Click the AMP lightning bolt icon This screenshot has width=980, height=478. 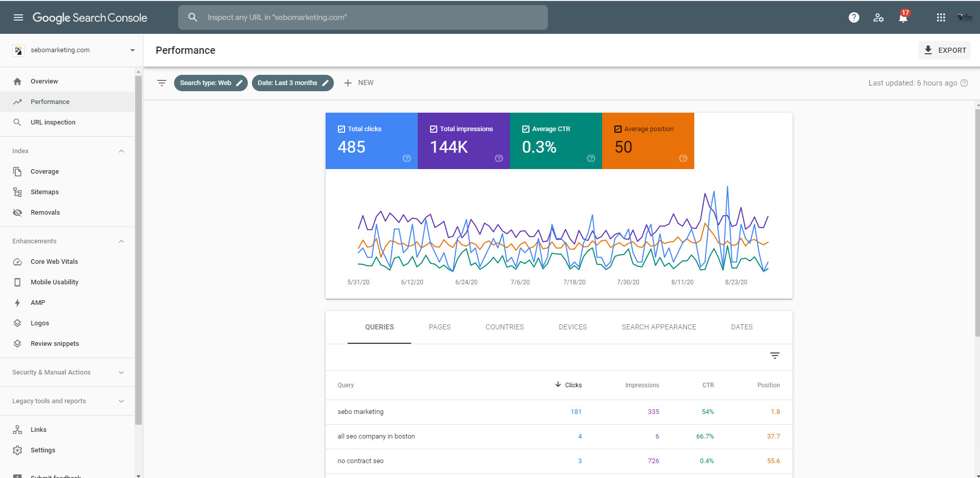[x=17, y=303]
